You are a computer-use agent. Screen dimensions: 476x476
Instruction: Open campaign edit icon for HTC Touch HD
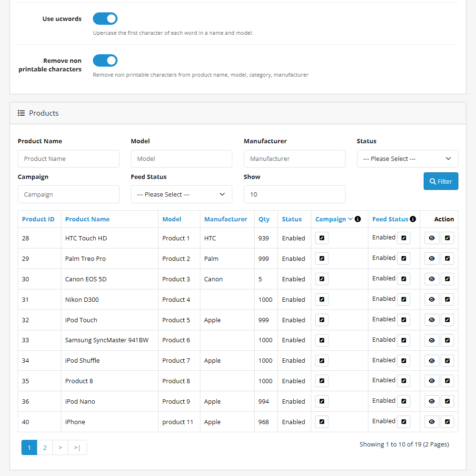(x=321, y=238)
